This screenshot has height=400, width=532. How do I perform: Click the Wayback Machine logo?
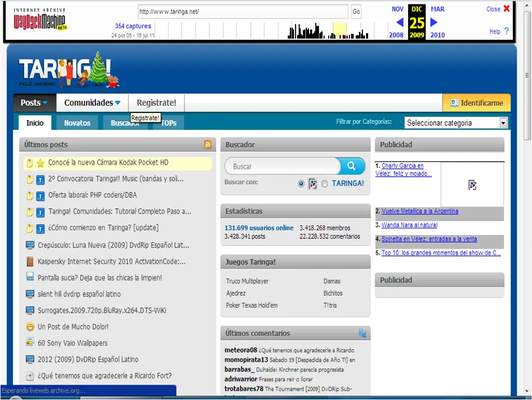pos(40,20)
